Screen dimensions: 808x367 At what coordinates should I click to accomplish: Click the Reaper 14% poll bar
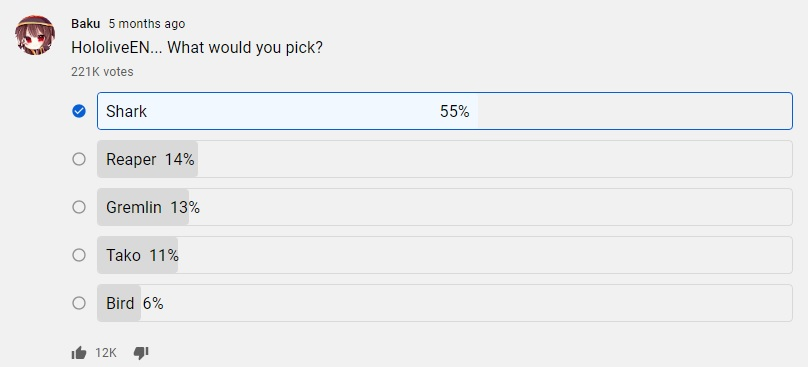(445, 159)
